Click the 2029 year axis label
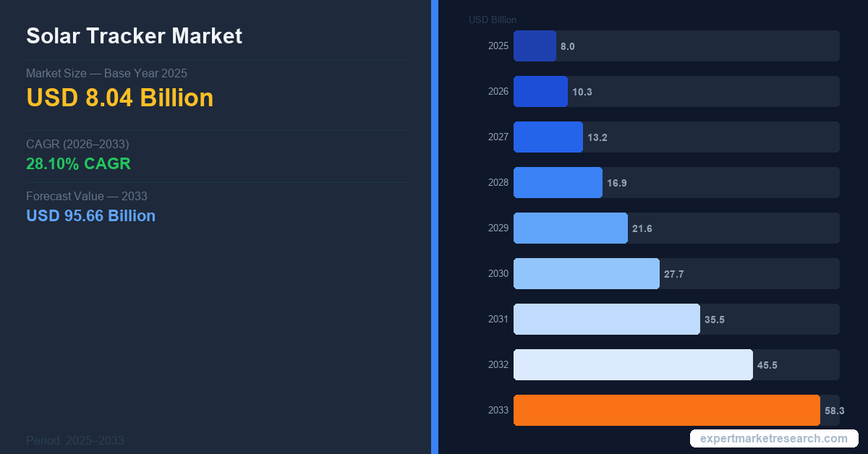 498,228
